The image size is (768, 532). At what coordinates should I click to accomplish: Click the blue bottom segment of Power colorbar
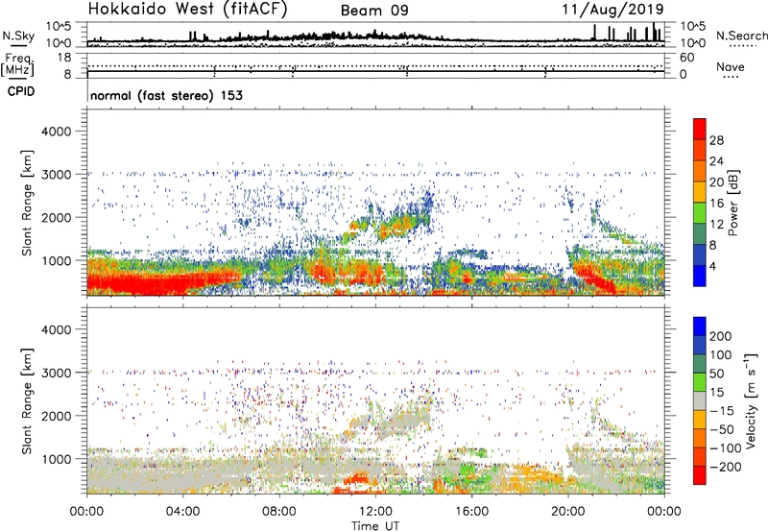pyautogui.click(x=700, y=276)
